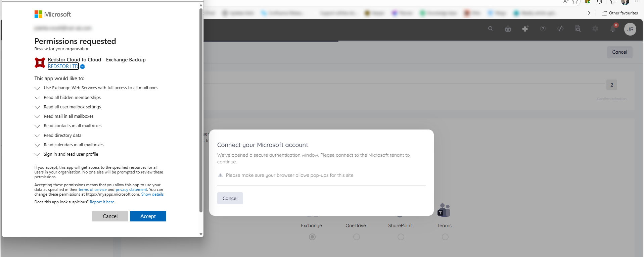
Task: Click the AI sparkle assistant icon
Action: point(525,29)
